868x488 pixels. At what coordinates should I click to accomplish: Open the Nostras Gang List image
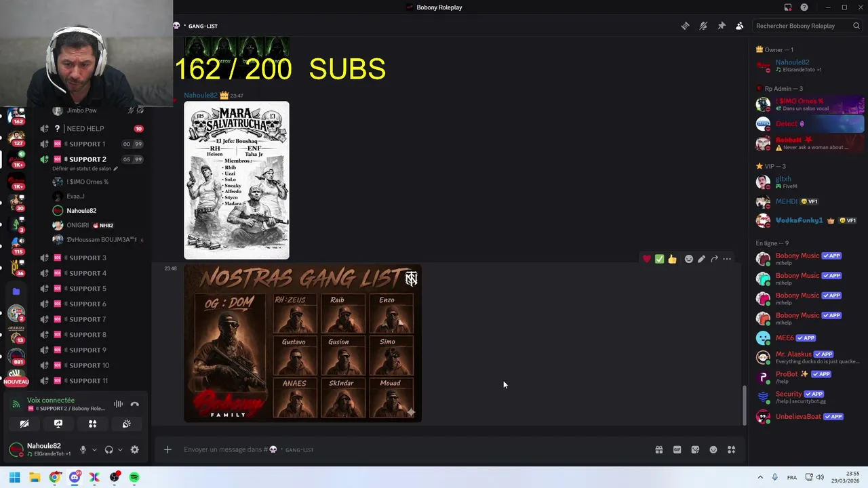[303, 344]
